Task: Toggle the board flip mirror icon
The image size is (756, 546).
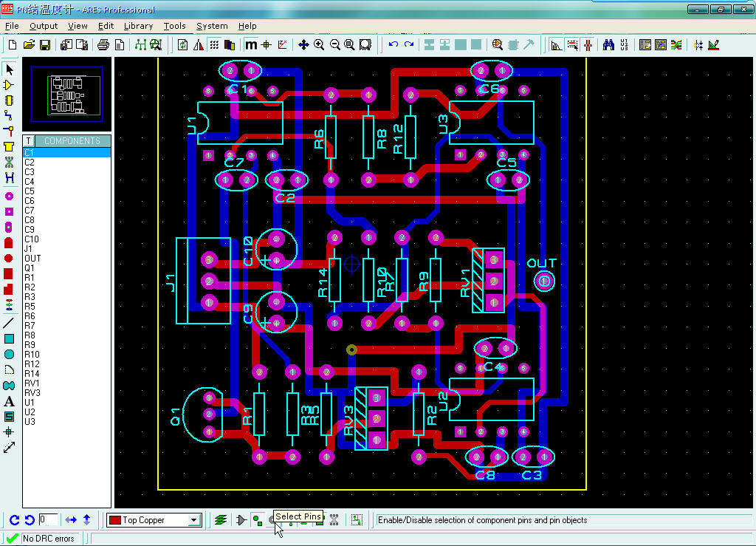Action: tap(198, 45)
